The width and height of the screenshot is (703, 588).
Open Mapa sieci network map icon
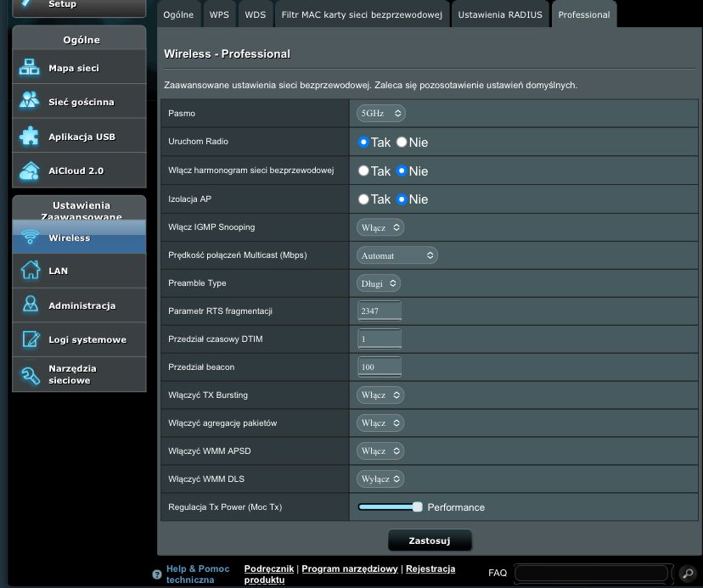click(x=30, y=68)
